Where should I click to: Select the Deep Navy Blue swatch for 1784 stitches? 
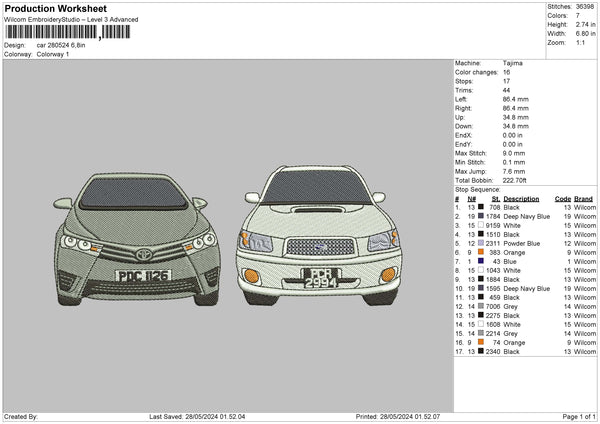coord(481,216)
